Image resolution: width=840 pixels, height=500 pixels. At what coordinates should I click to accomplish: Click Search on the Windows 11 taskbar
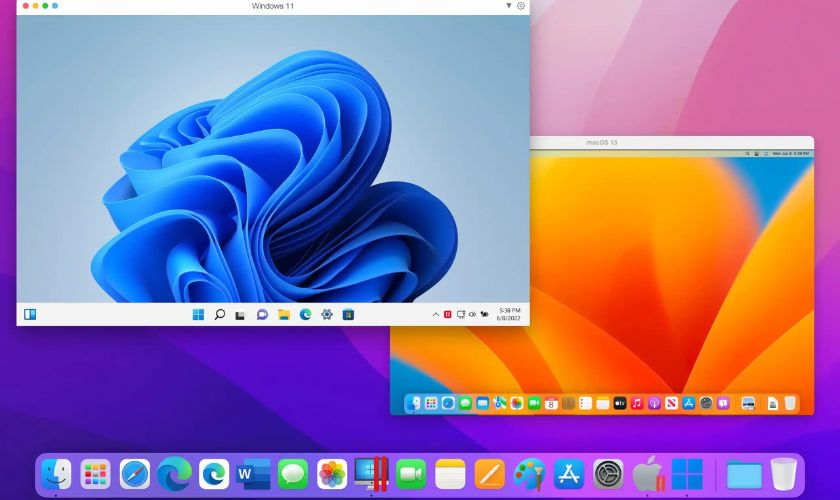click(220, 315)
